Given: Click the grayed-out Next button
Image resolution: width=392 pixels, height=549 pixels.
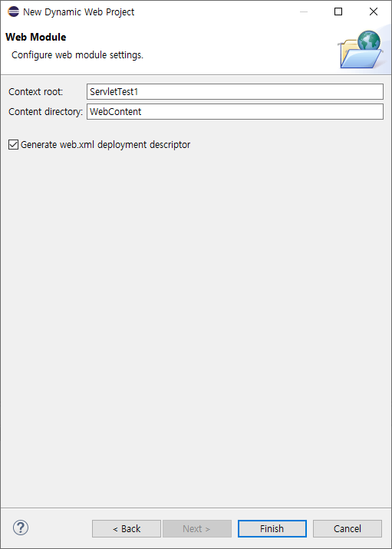Looking at the screenshot, I should coord(197,528).
